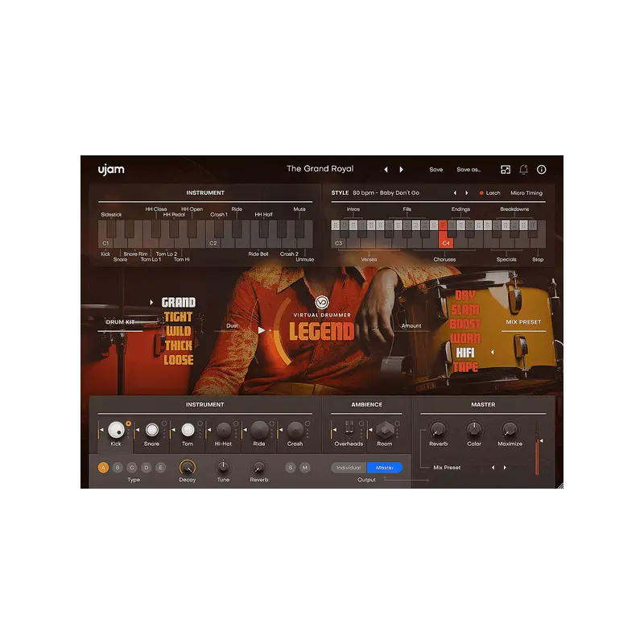Image resolution: width=644 pixels, height=644 pixels.
Task: Toggle the Room power button
Action: 397,423
